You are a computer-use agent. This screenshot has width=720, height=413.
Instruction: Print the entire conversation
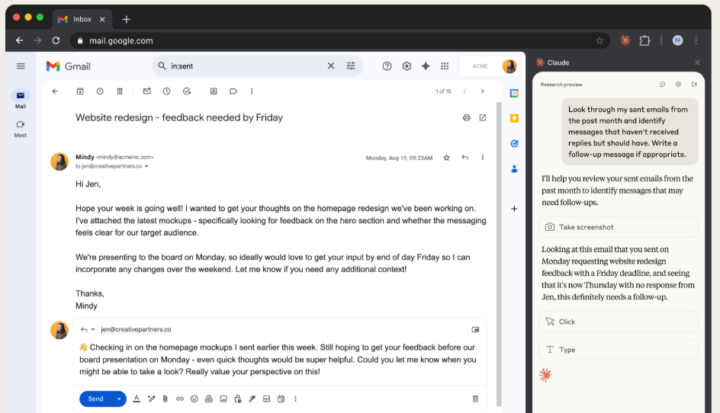(466, 118)
